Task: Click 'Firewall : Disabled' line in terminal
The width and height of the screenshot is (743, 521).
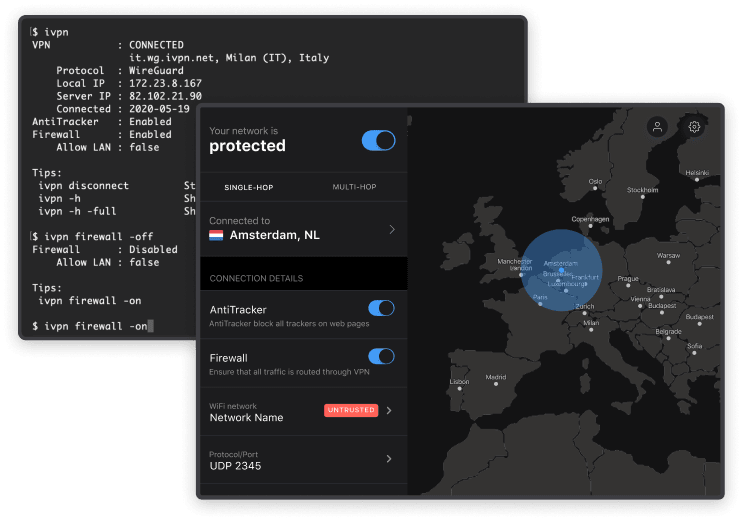Action: [105, 250]
